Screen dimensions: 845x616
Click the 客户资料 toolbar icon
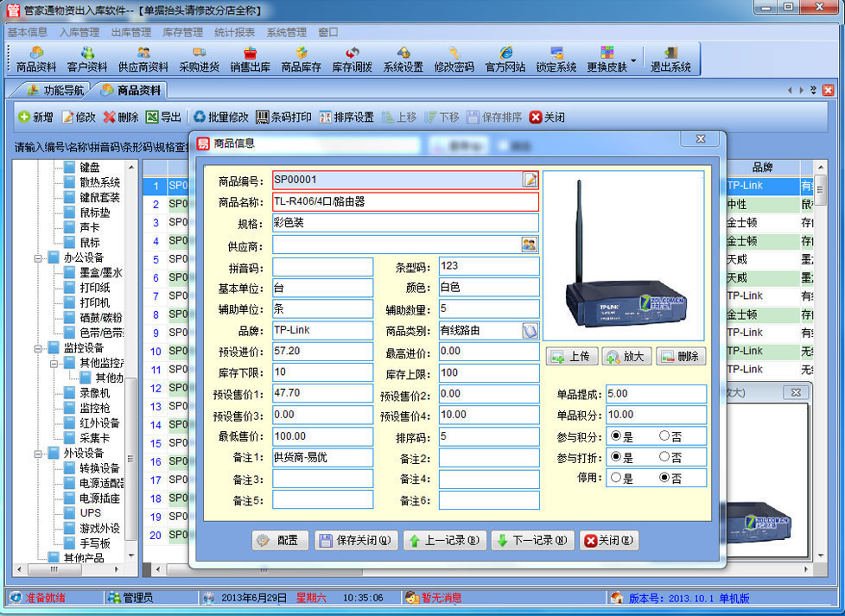pos(86,59)
